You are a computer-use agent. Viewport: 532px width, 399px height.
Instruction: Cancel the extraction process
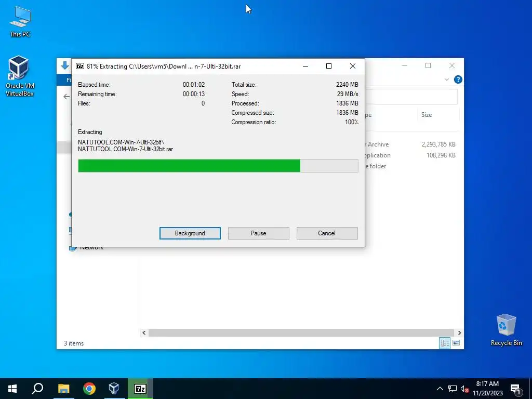[x=327, y=233]
